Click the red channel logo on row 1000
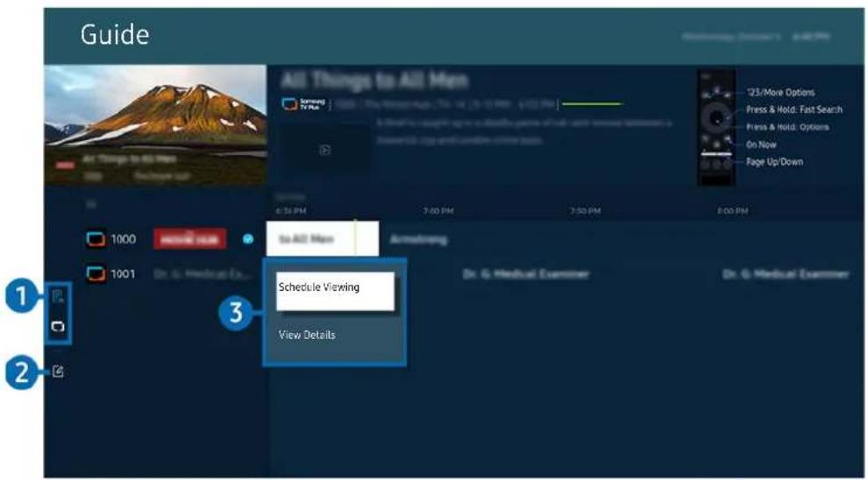Viewport: 868px width, 480px height. click(190, 239)
